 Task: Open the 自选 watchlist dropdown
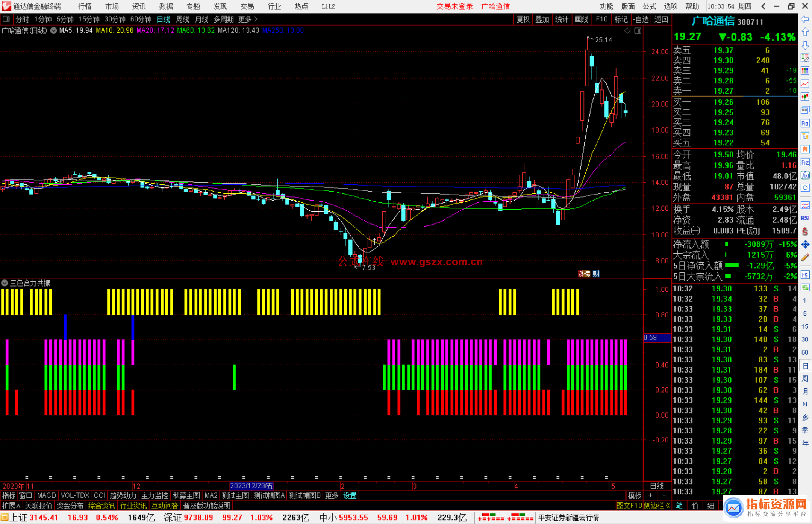click(x=641, y=19)
